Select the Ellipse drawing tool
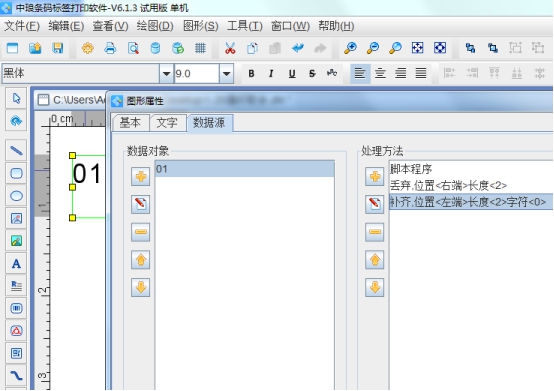Image resolution: width=554 pixels, height=391 pixels. click(16, 196)
